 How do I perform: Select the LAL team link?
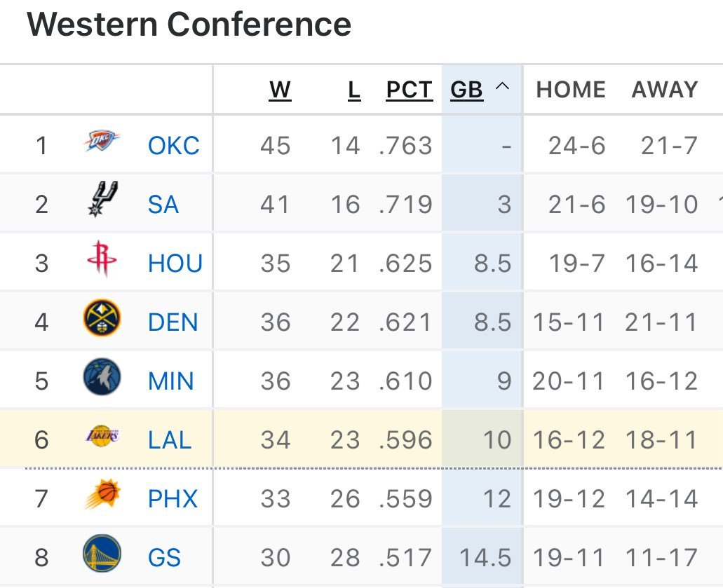coord(170,440)
